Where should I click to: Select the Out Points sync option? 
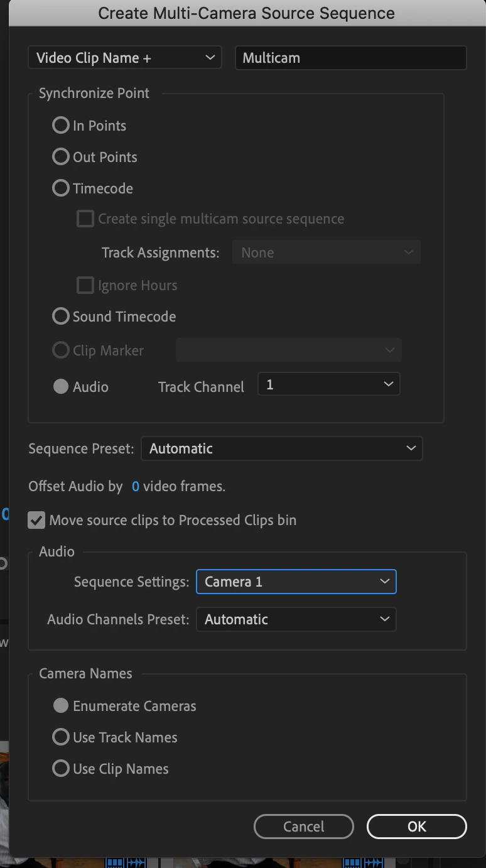(61, 157)
